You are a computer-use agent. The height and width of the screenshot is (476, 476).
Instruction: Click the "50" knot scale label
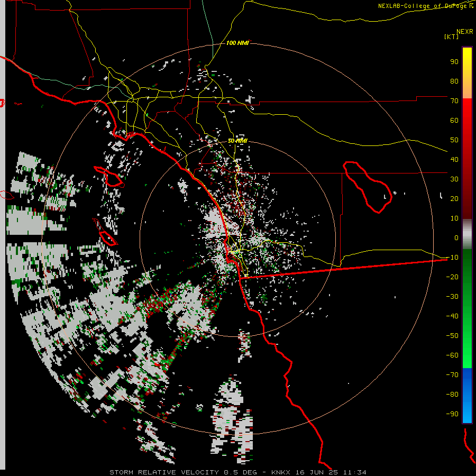click(454, 140)
